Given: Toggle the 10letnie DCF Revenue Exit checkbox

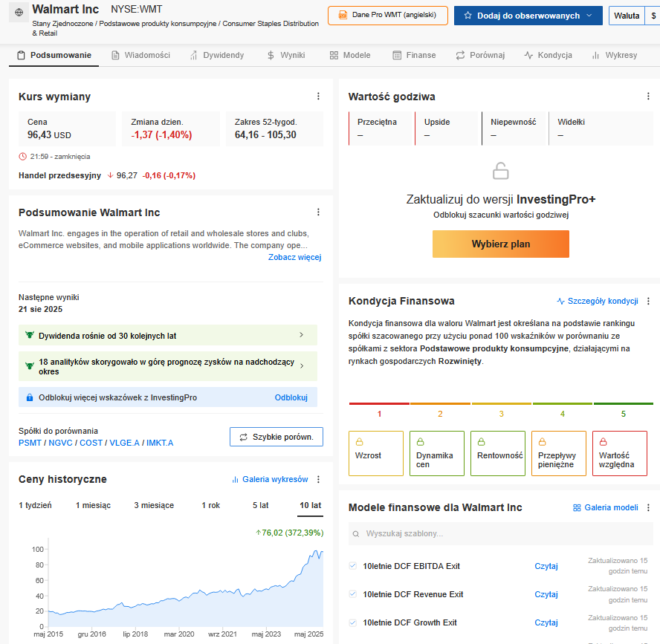Looking at the screenshot, I should click(353, 594).
